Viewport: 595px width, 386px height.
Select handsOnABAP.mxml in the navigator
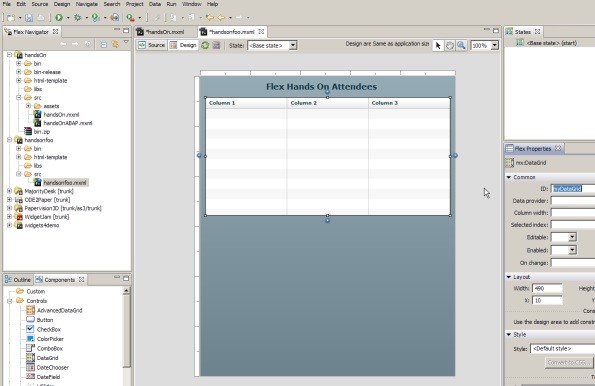click(x=68, y=123)
